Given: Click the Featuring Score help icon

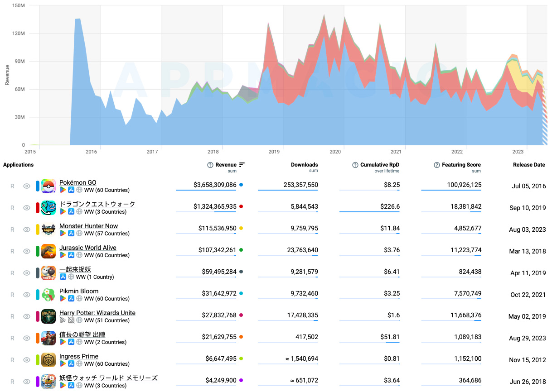Looking at the screenshot, I should pyautogui.click(x=437, y=165).
